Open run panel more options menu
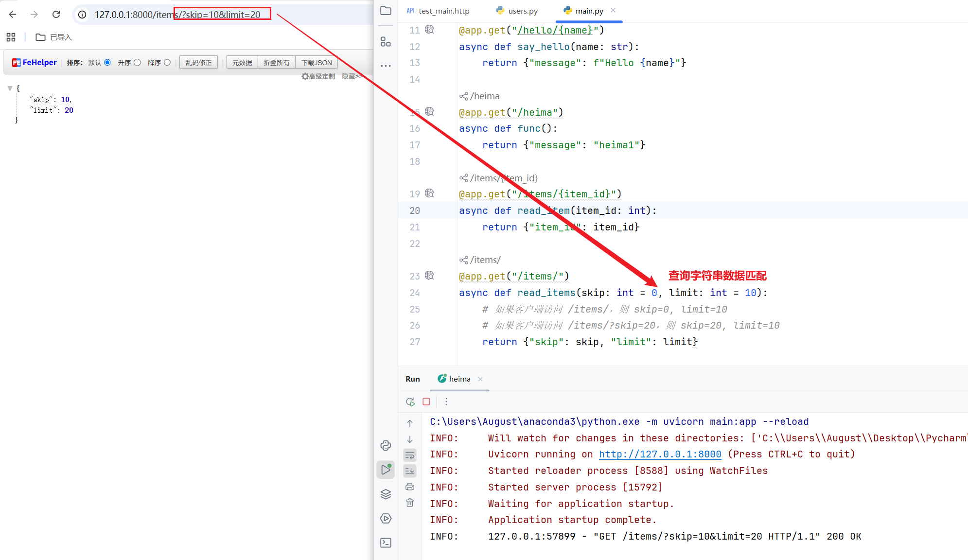Screen dimensions: 968x560 [x=446, y=402]
